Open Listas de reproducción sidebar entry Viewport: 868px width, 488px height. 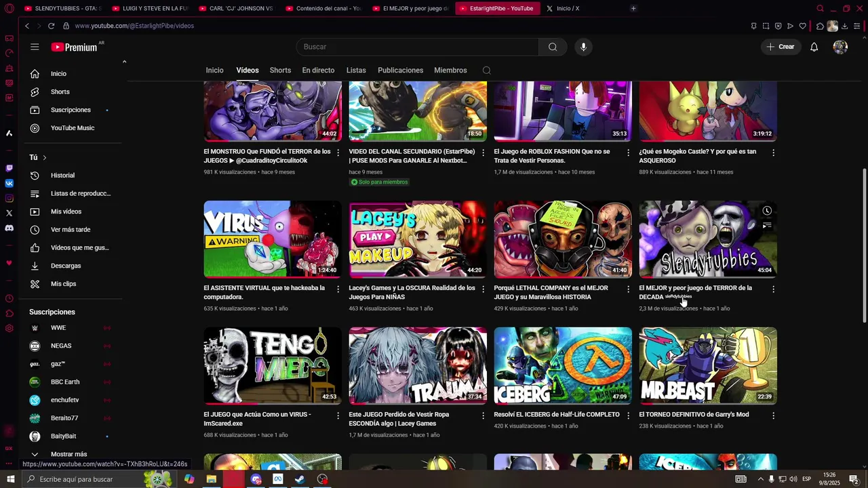(x=75, y=193)
